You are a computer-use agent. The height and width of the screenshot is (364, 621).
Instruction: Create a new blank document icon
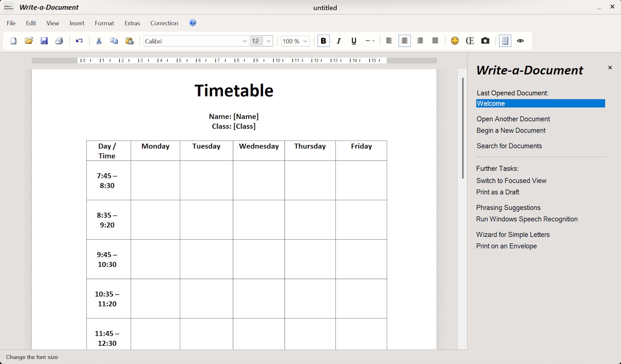tap(14, 41)
